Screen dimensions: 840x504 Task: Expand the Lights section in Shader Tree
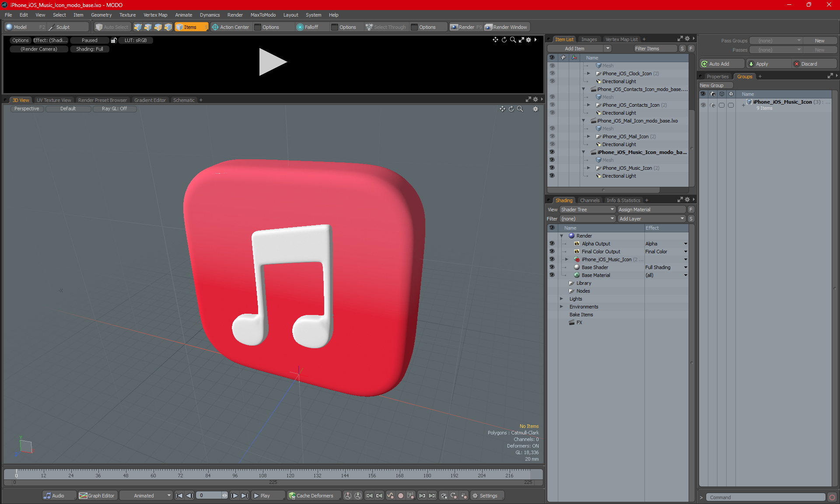(x=562, y=299)
